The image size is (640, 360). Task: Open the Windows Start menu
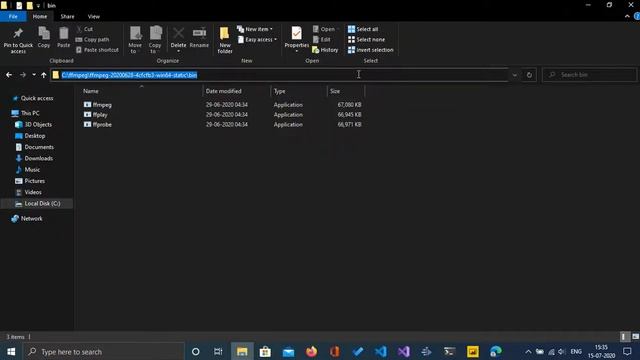pyautogui.click(x=11, y=351)
